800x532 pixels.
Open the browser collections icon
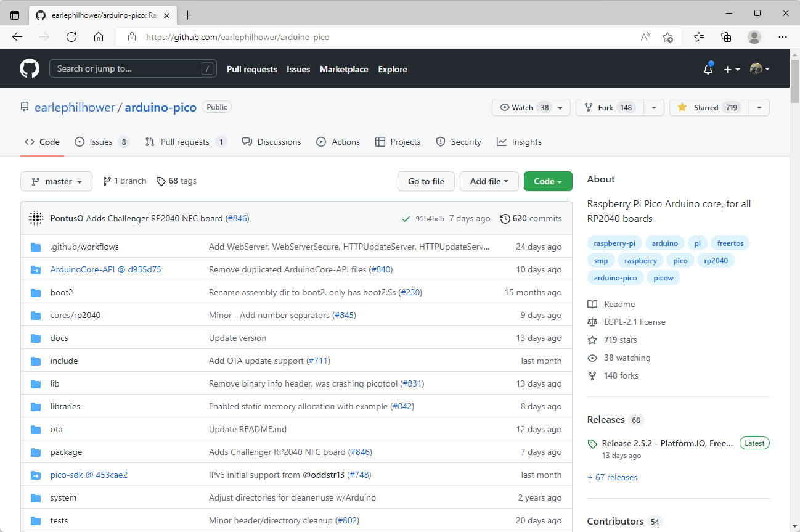click(x=726, y=37)
